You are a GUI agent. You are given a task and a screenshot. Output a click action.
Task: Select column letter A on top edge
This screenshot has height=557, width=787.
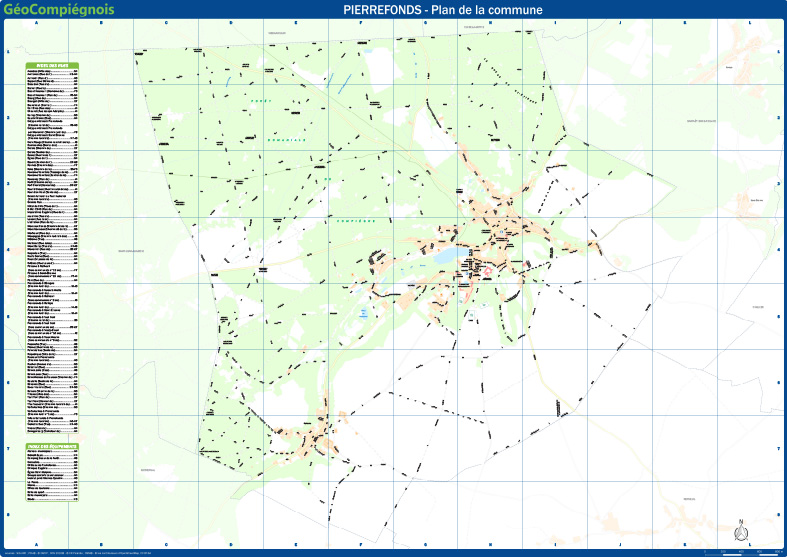[37, 23]
